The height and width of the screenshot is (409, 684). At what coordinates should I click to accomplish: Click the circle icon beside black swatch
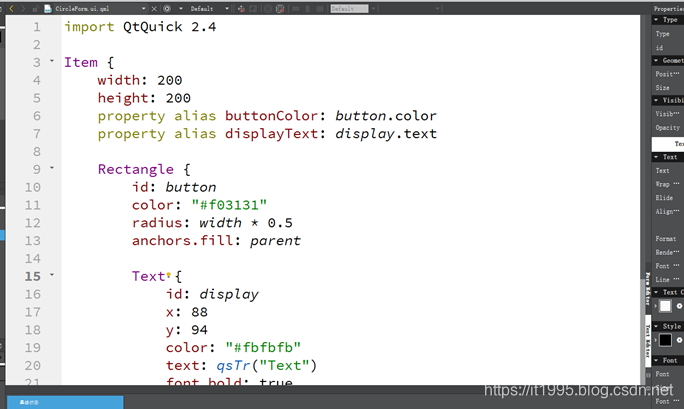click(x=679, y=340)
